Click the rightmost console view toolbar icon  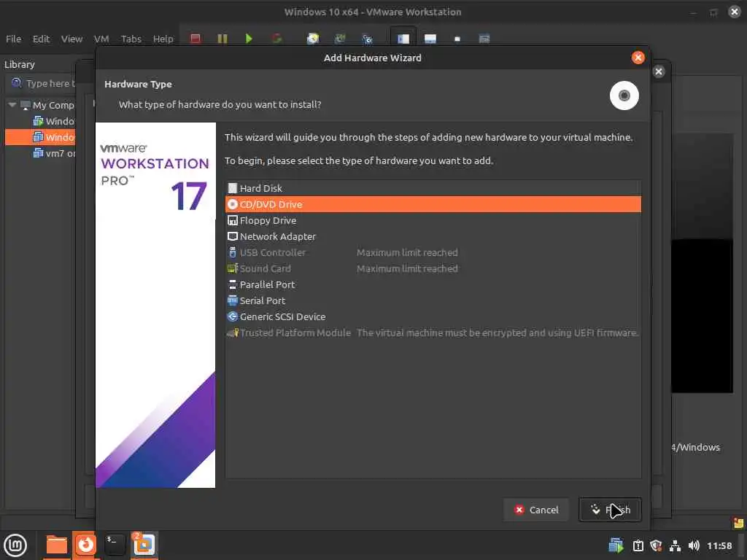click(x=484, y=39)
